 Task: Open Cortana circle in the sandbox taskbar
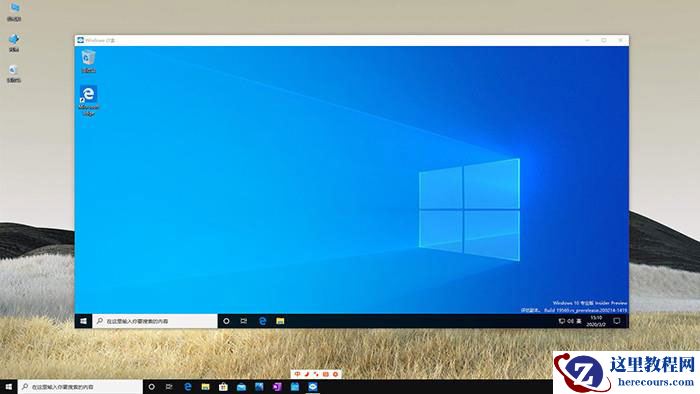[x=226, y=321]
